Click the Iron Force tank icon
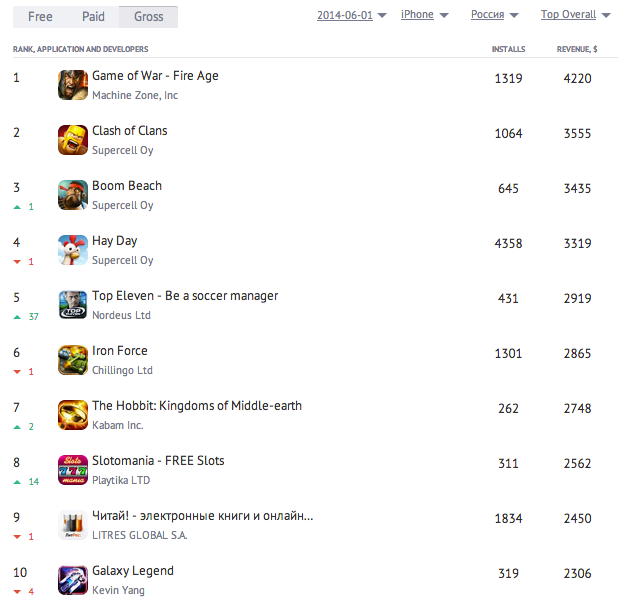Viewport: 623px width, 606px height. tap(73, 360)
